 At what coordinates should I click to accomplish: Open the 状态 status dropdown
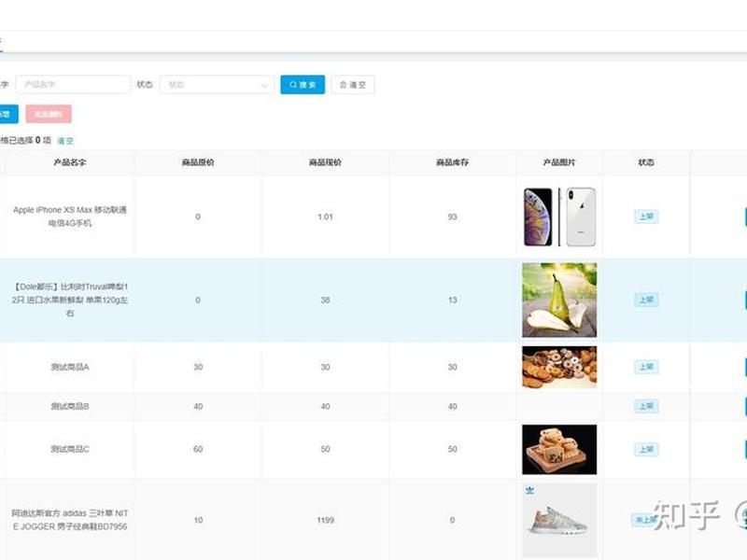pos(217,85)
